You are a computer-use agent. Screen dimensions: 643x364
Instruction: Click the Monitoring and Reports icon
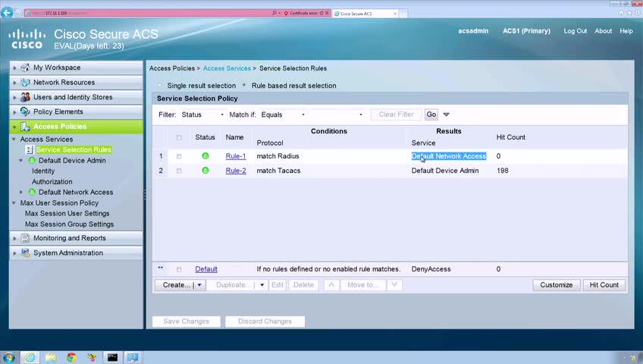point(25,238)
